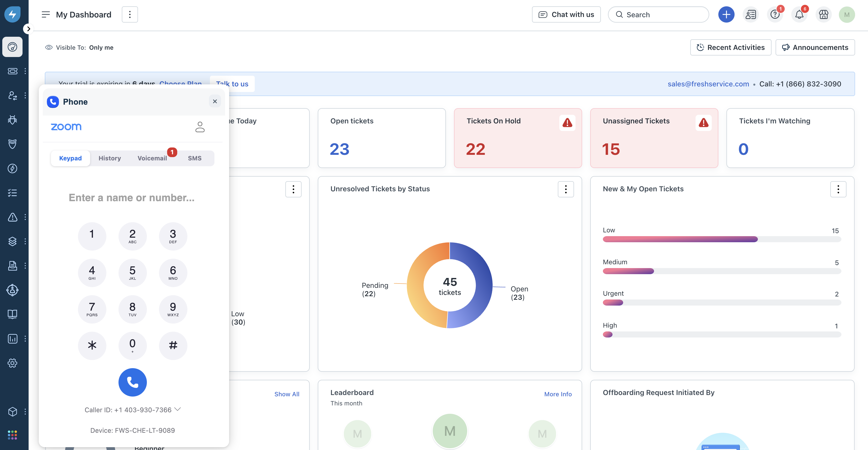This screenshot has width=868, height=450.
Task: Expand the left sidebar with arrow
Action: coord(29,29)
